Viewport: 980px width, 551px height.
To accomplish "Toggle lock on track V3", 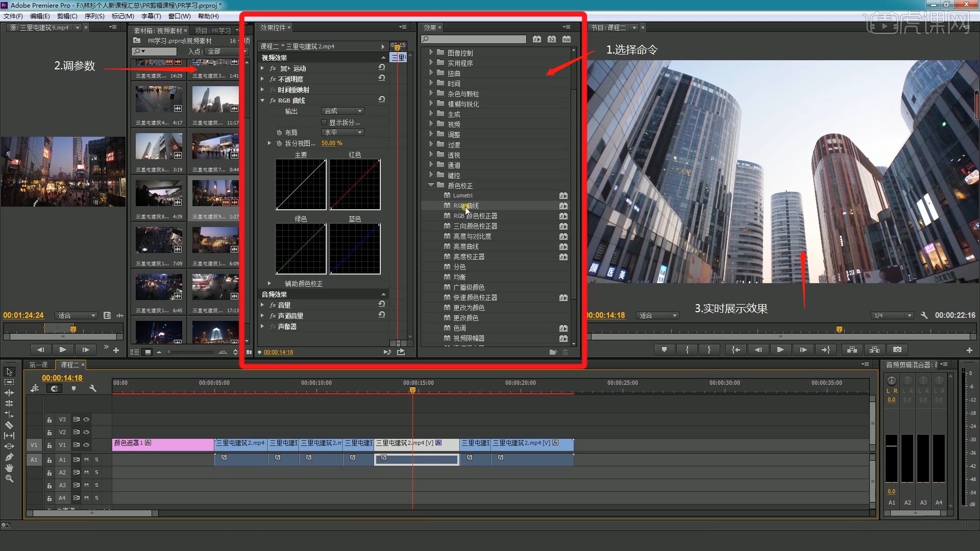I will coord(50,420).
